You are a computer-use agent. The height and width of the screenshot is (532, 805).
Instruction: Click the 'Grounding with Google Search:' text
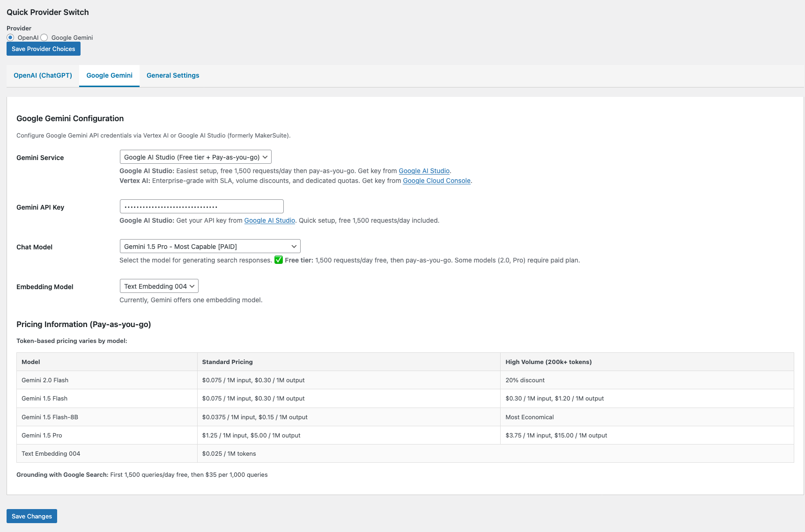tap(62, 474)
